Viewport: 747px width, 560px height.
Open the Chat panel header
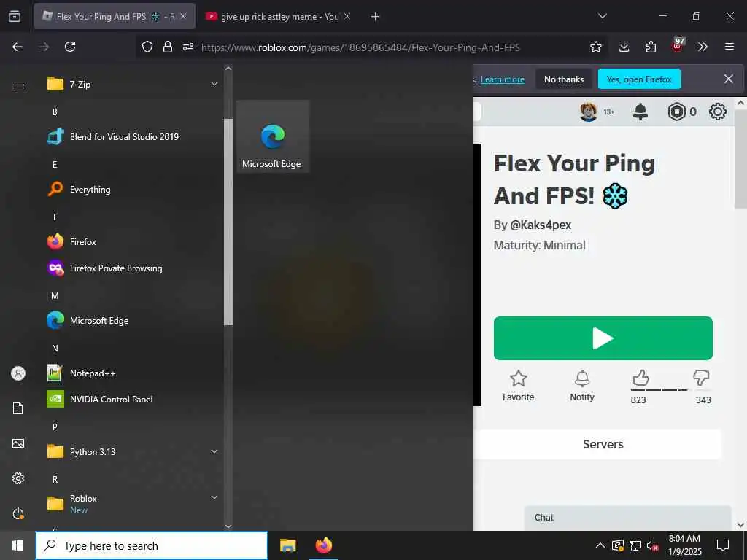point(627,518)
